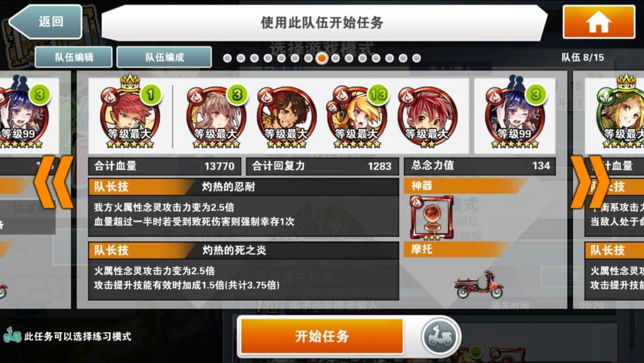
Task: Start the mission with 开始任务 button
Action: coord(322,336)
